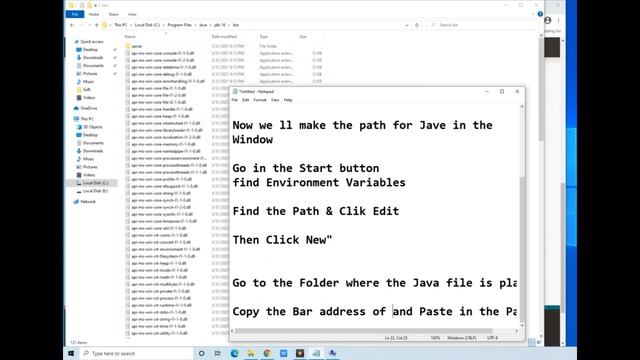
Task: Select file api-ms-win-core-timezone-l1-1-0.dll
Action: pyautogui.click(x=164, y=221)
